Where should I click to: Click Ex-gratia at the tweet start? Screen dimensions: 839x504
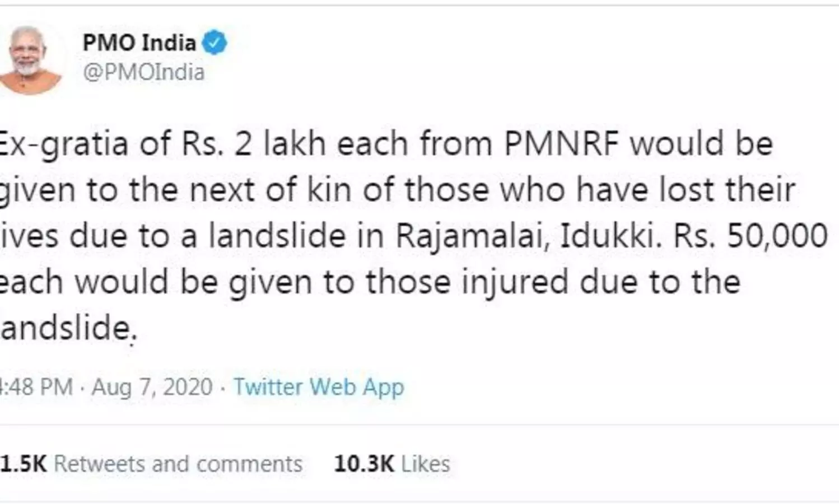(x=63, y=143)
